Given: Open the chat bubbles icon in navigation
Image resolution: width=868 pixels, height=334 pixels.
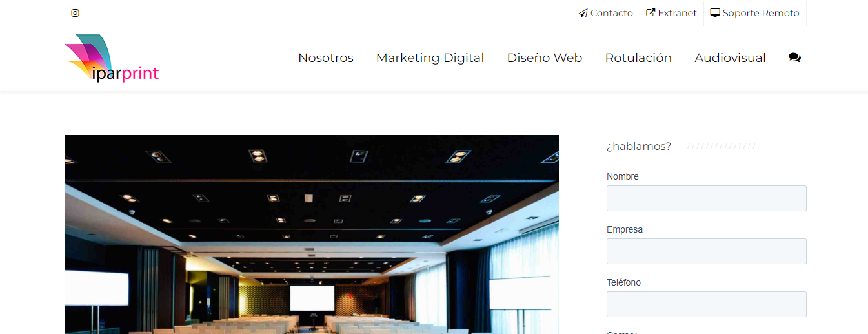Looking at the screenshot, I should click(x=794, y=57).
